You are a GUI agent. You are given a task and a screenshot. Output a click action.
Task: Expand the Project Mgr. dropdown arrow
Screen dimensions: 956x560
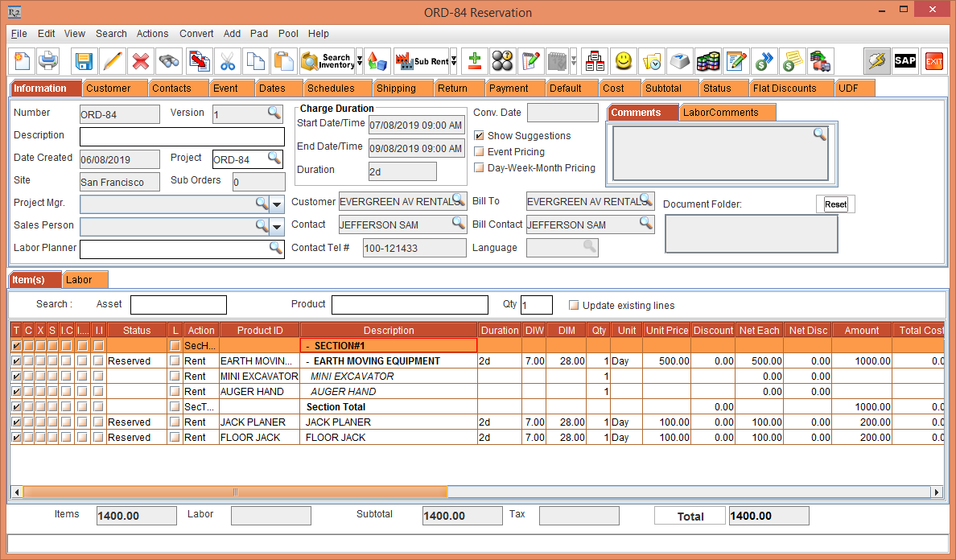277,204
